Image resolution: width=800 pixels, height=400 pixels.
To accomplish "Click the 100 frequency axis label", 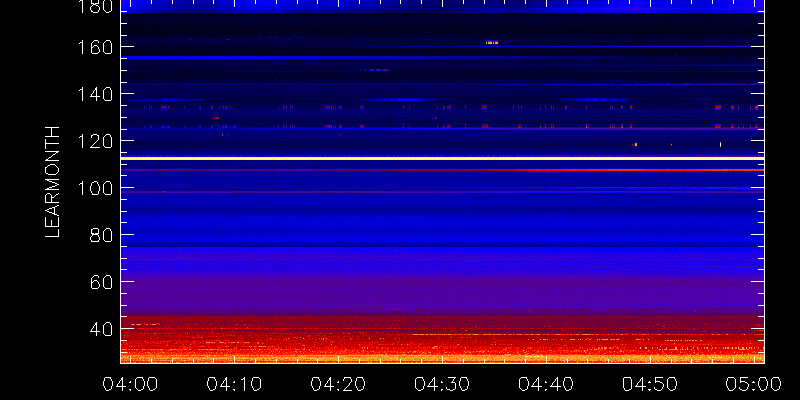I will click(96, 188).
